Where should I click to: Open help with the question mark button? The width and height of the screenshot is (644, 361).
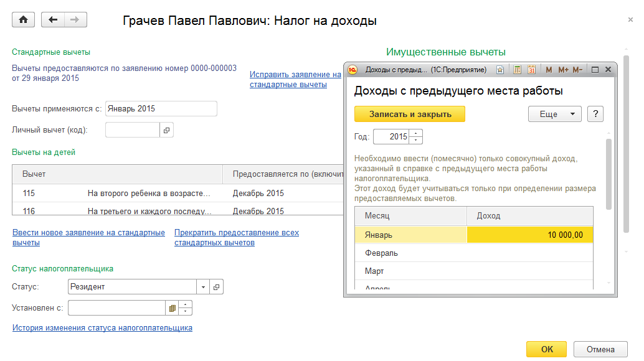coord(595,114)
